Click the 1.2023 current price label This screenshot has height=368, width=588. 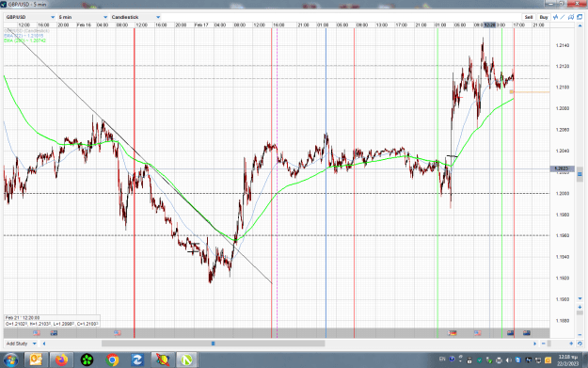[562, 168]
